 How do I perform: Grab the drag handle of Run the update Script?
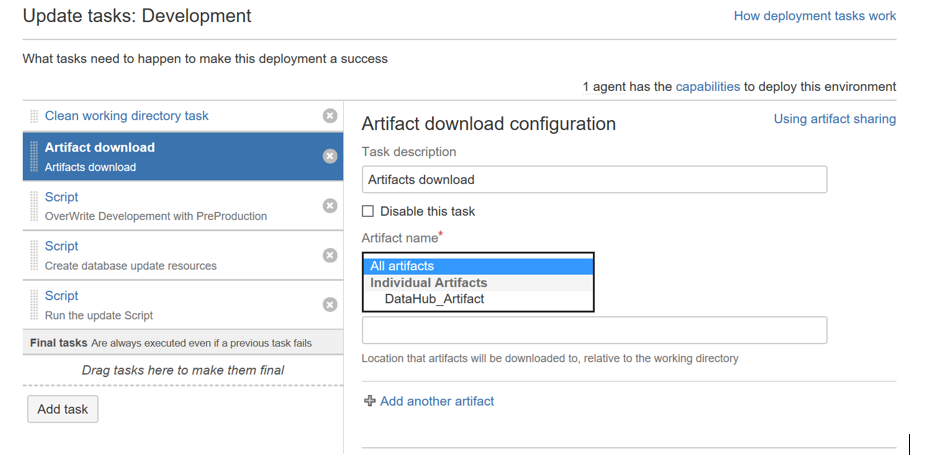[x=34, y=305]
